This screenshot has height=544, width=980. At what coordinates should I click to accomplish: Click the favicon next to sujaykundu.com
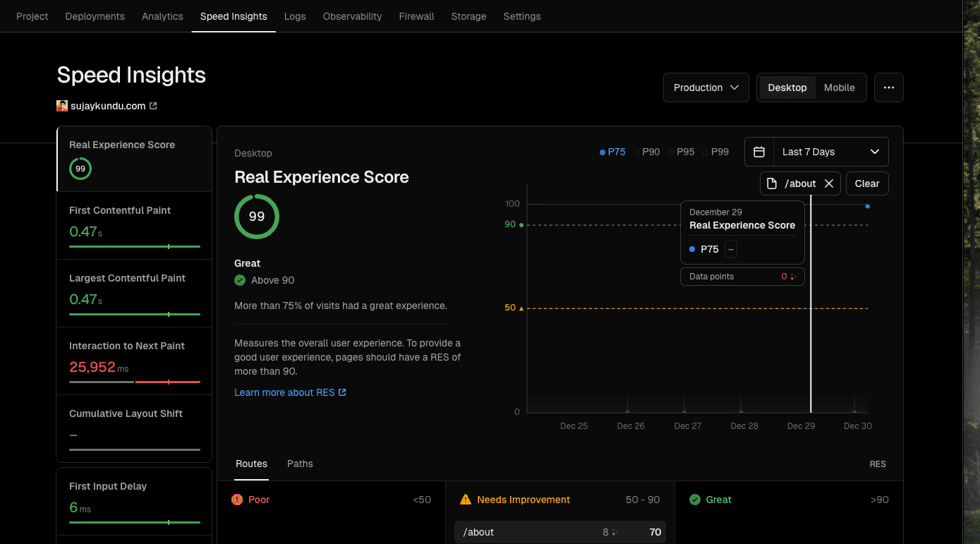point(62,106)
